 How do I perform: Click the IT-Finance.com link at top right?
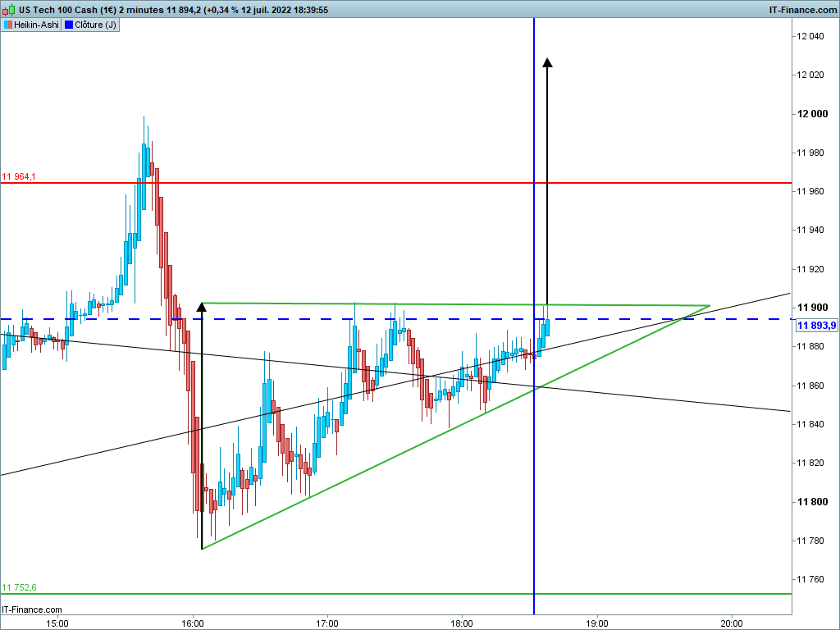pyautogui.click(x=802, y=10)
